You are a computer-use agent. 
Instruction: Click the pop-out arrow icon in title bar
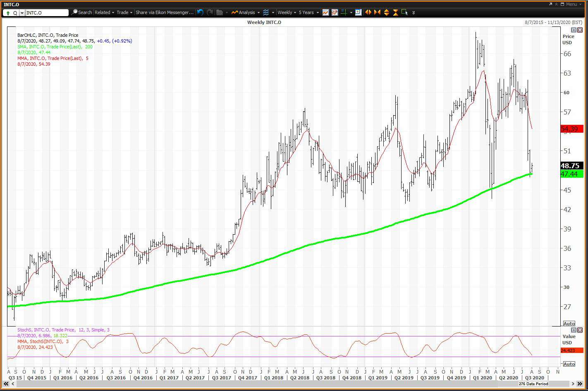tap(551, 4)
